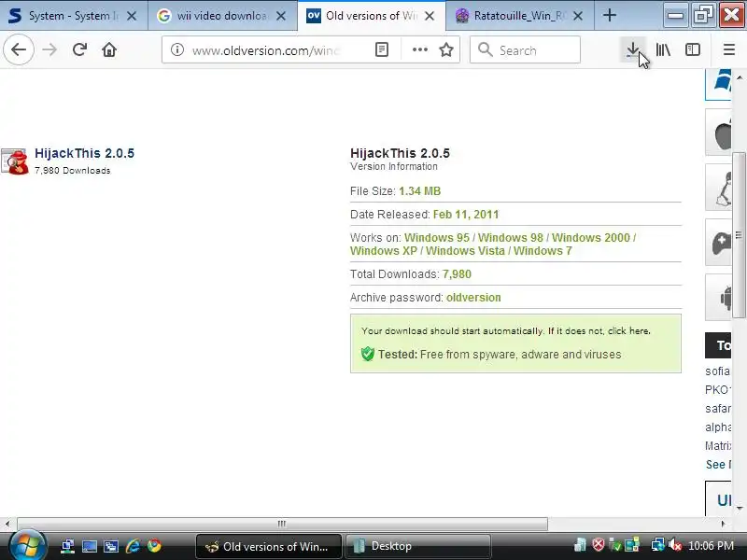This screenshot has width=747, height=560.
Task: Select the Apple Mac platform sidebar icon
Action: [718, 133]
